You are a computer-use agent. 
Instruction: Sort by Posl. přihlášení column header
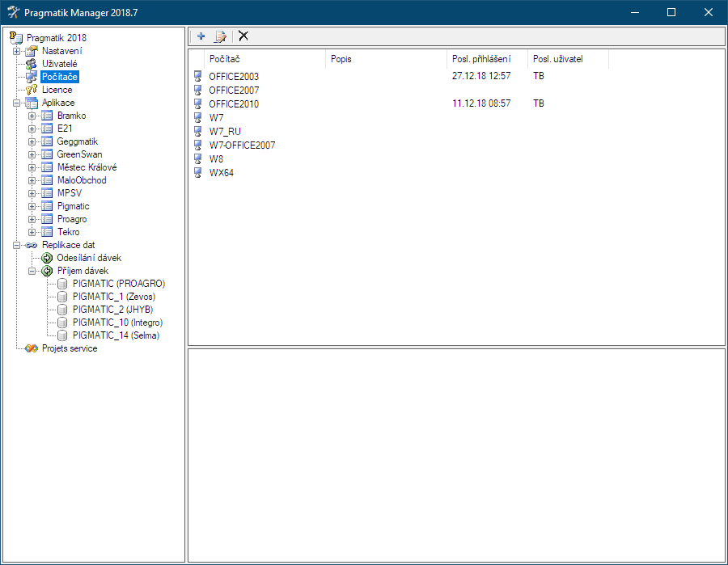click(487, 59)
